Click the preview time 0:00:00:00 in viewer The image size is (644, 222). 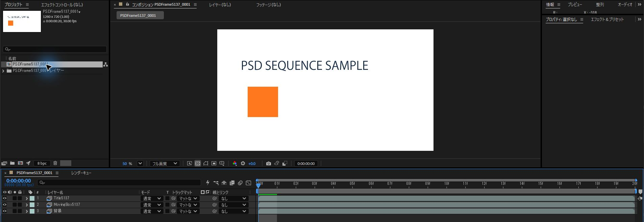coord(306,164)
